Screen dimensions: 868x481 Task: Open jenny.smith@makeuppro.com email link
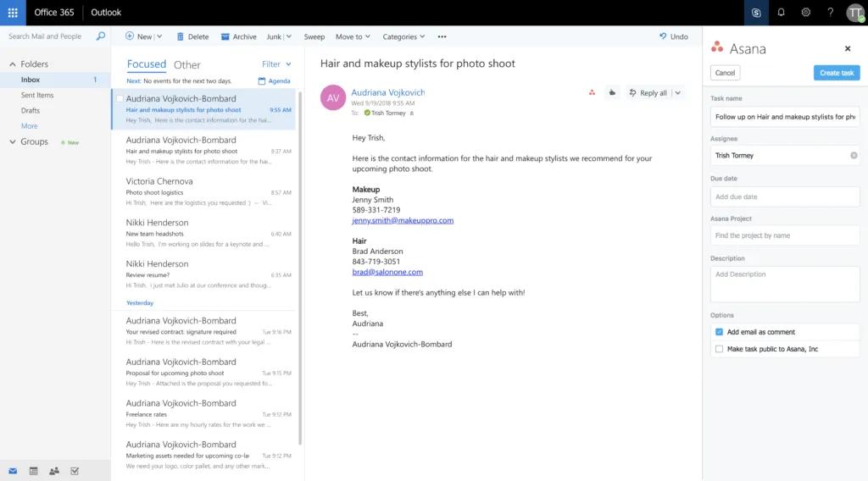[403, 220]
